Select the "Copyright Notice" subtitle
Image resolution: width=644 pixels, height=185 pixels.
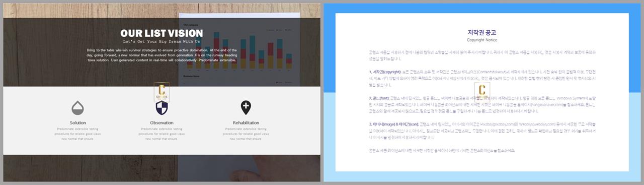pyautogui.click(x=482, y=40)
